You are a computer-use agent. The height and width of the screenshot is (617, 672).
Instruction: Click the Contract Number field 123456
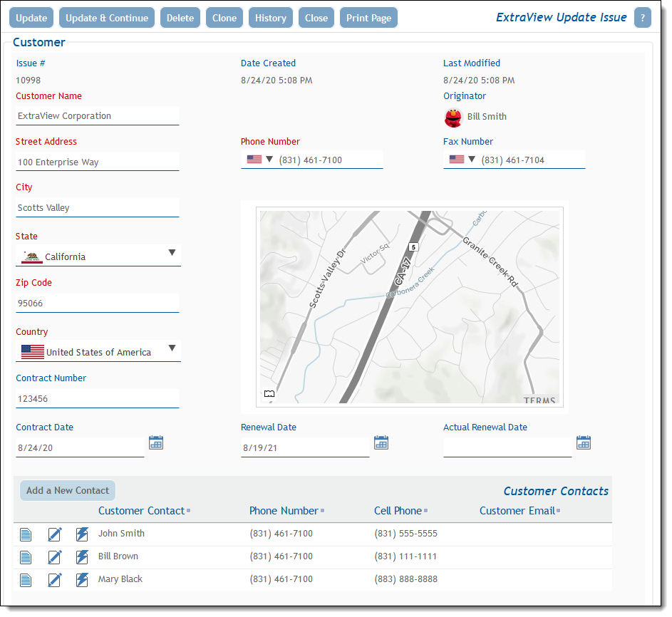[x=98, y=399]
